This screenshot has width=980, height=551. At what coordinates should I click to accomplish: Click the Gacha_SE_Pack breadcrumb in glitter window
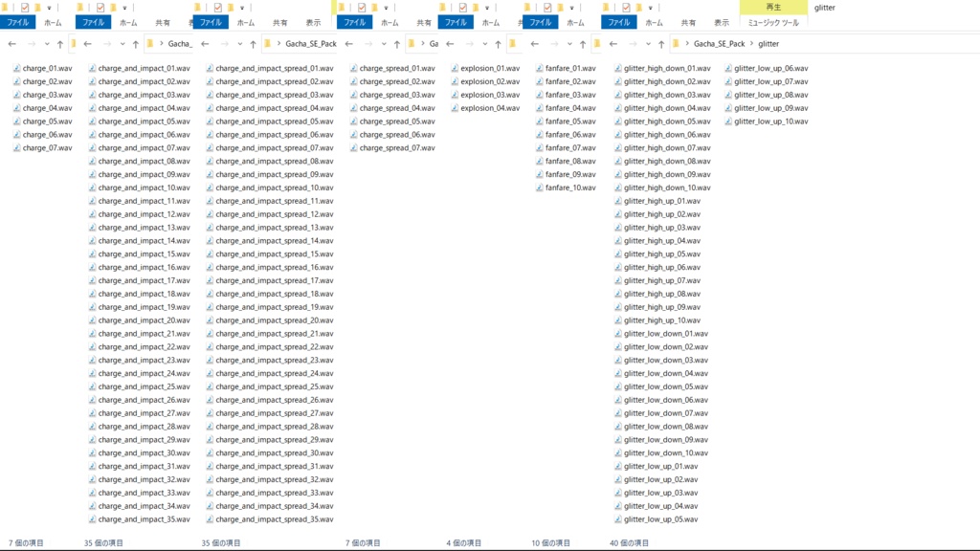(719, 44)
